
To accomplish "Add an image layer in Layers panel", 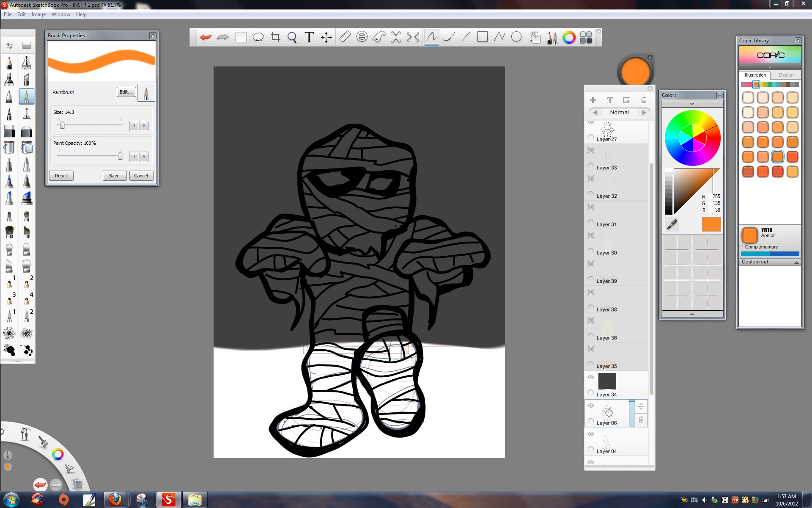I will click(627, 100).
